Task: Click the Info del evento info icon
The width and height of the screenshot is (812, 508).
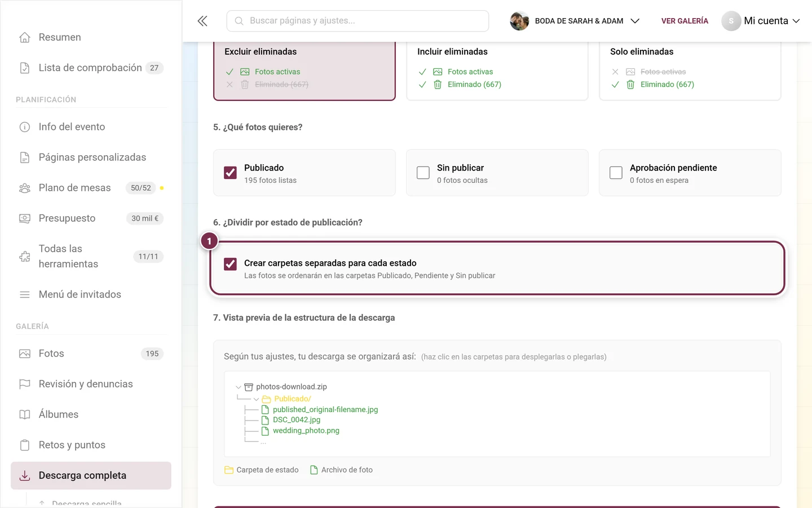Action: coord(25,127)
